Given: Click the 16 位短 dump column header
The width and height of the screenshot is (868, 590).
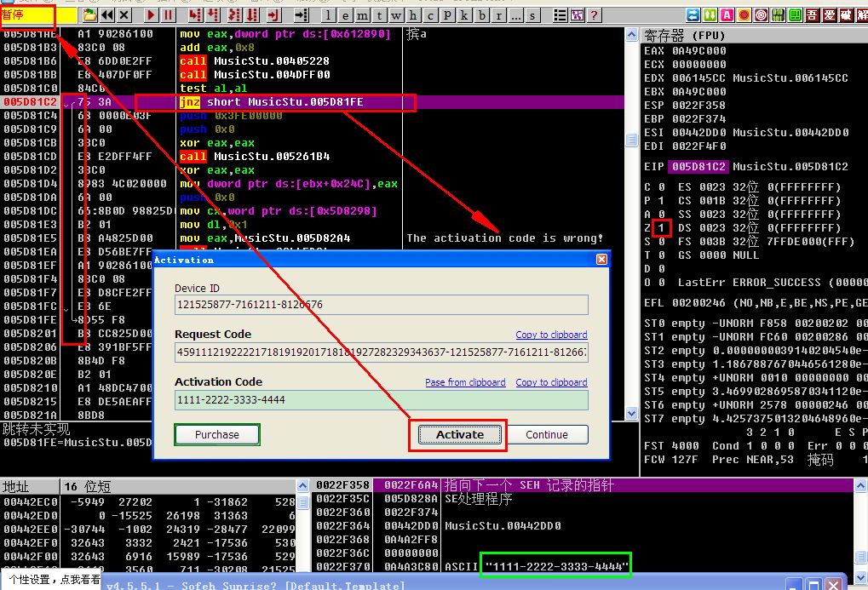Looking at the screenshot, I should point(178,486).
